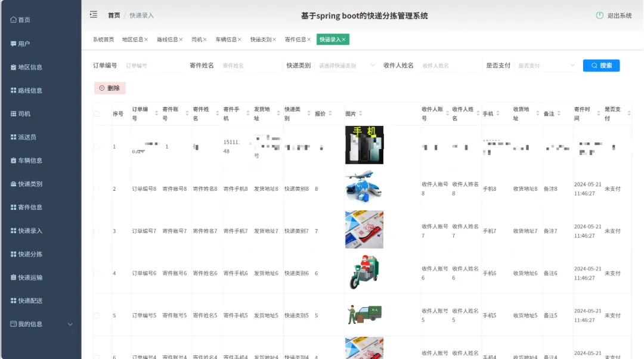Click the 退出系统 text link

620,16
